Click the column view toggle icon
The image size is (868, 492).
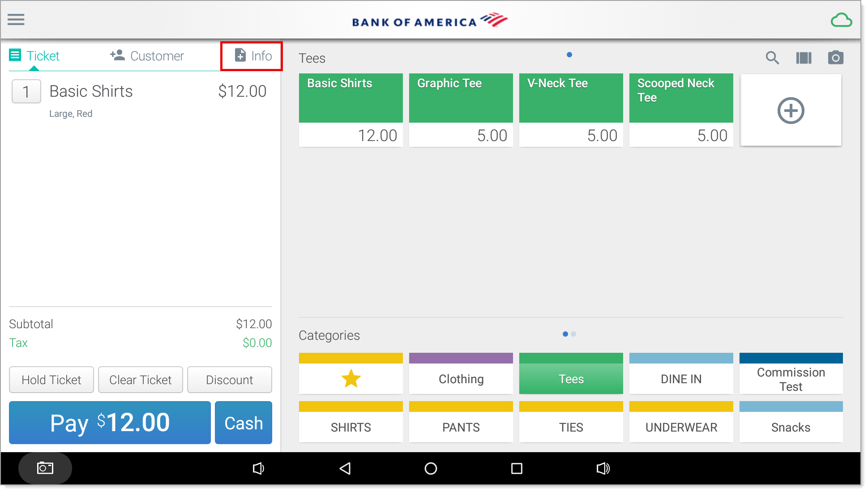pyautogui.click(x=805, y=57)
